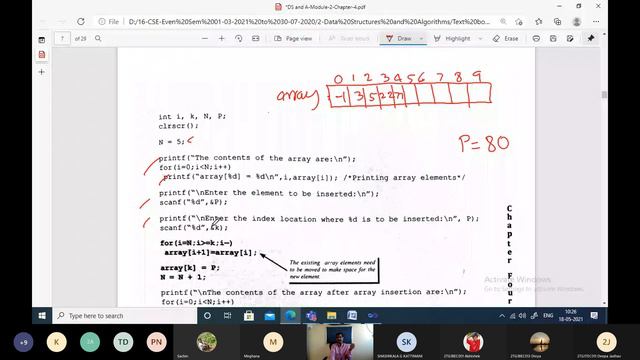Click the address bar file path
Image resolution: width=640 pixels, height=360 pixels.
point(309,22)
